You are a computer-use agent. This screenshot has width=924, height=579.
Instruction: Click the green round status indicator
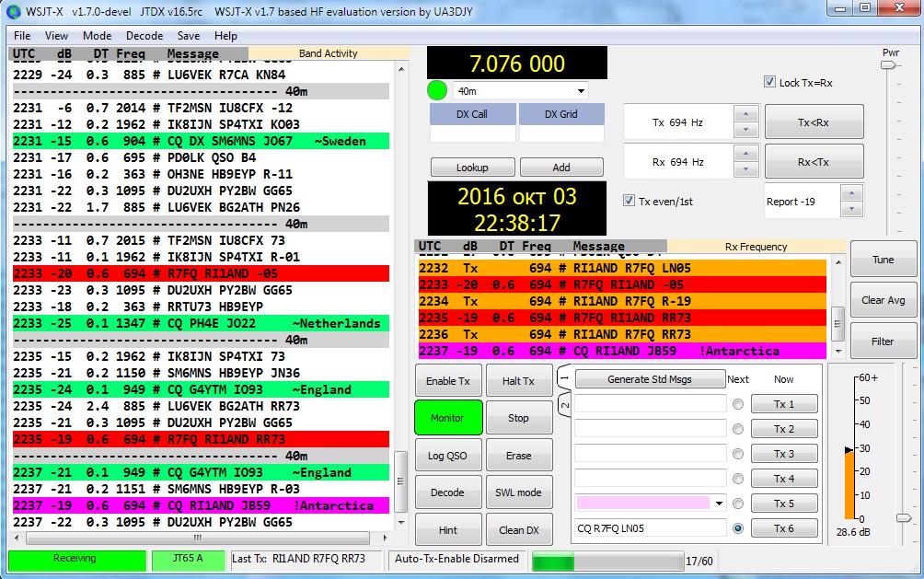click(438, 91)
